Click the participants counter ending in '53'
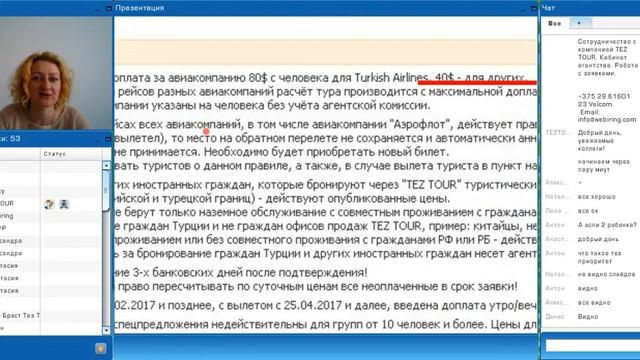 tap(10, 139)
